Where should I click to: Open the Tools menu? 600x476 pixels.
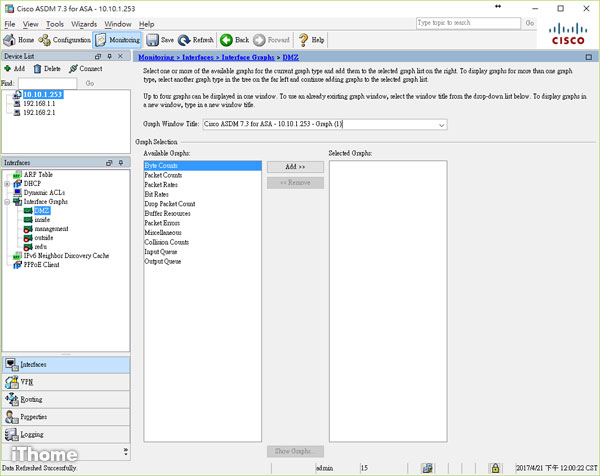tap(55, 24)
